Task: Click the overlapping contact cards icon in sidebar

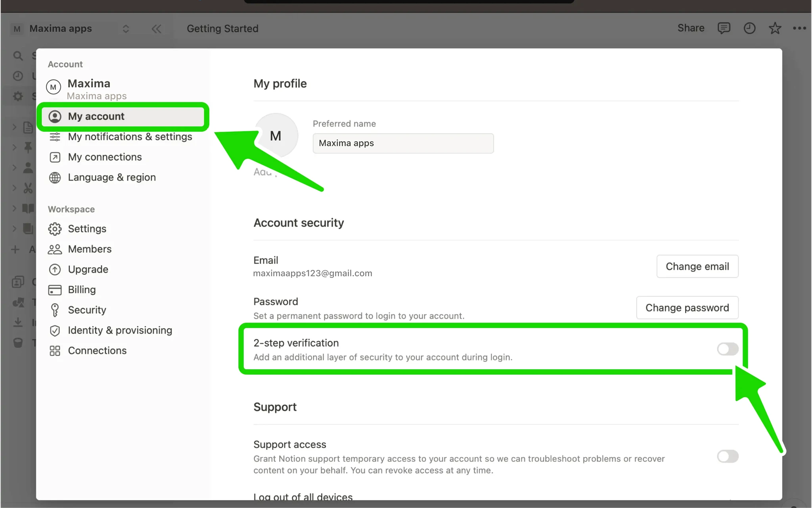Action: pos(18,282)
